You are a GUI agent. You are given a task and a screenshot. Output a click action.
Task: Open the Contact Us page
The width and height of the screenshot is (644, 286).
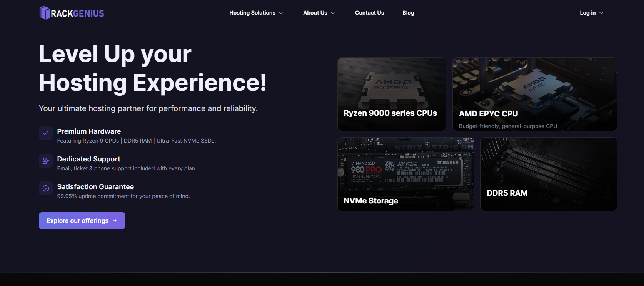369,13
